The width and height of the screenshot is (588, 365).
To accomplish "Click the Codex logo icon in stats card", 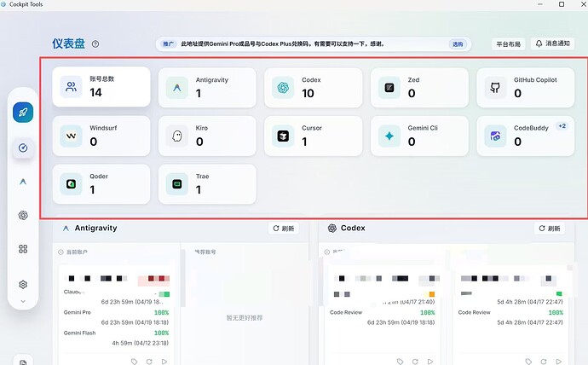I will click(x=283, y=88).
